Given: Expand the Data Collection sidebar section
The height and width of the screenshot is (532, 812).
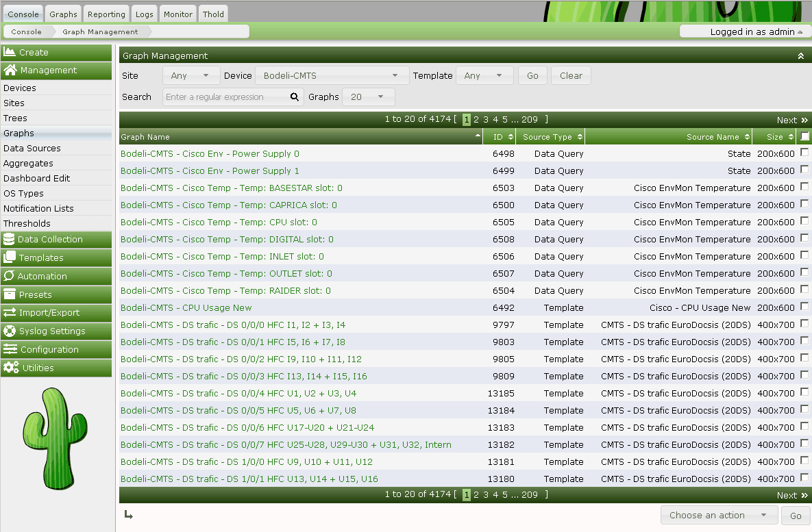Looking at the screenshot, I should (x=56, y=239).
